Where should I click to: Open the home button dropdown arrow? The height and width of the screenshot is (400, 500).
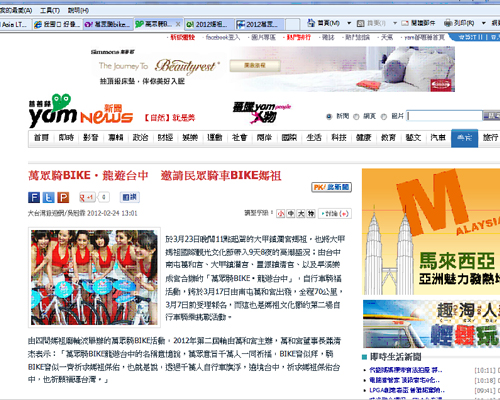pyautogui.click(x=349, y=23)
